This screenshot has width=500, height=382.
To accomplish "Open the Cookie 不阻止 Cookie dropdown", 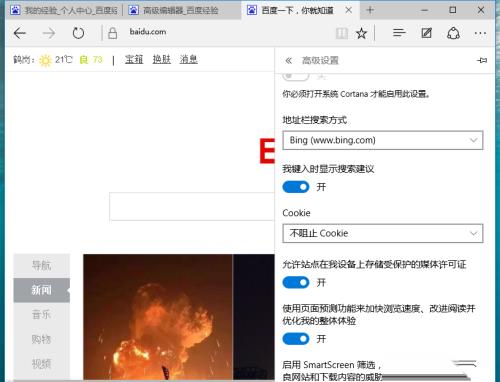I will (x=383, y=233).
